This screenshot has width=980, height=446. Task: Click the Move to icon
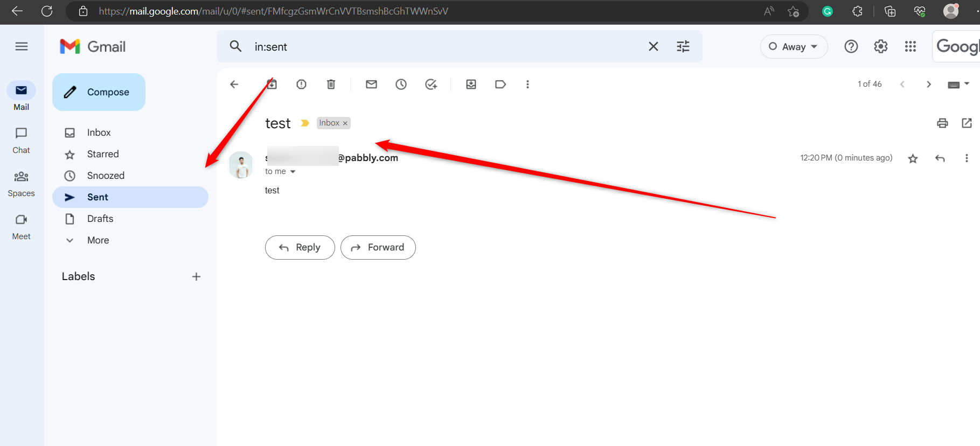(x=471, y=84)
